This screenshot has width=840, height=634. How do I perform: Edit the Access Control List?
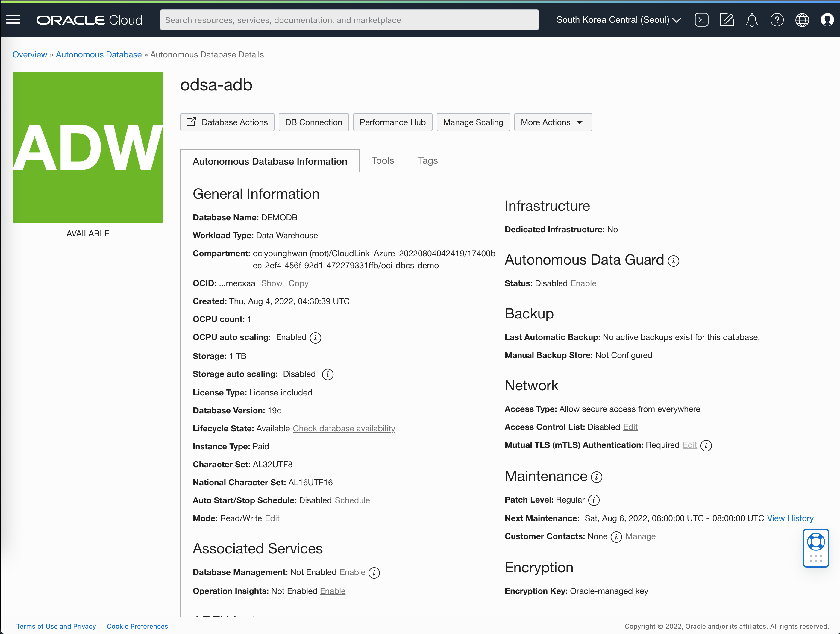click(630, 427)
